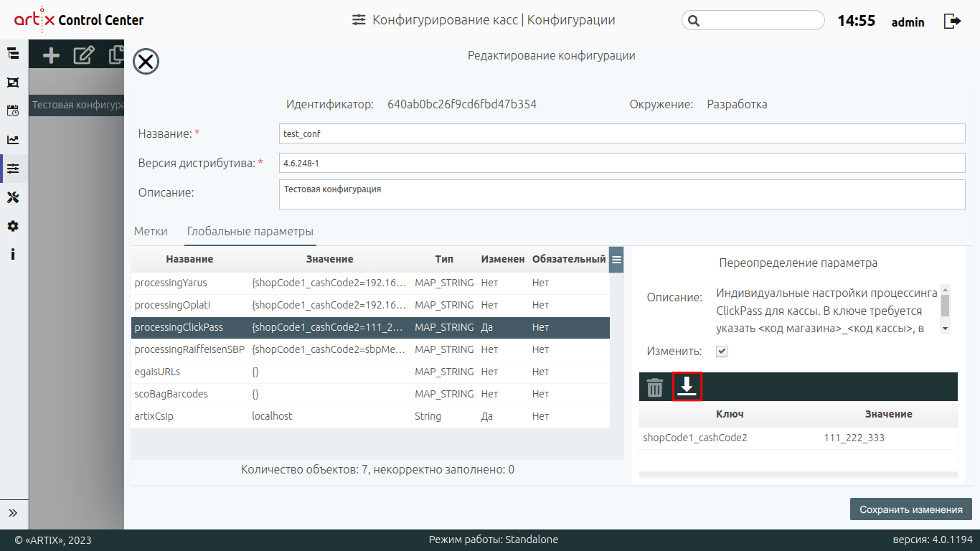Click the Название input field
Screen dimensions: 980x551
point(622,133)
